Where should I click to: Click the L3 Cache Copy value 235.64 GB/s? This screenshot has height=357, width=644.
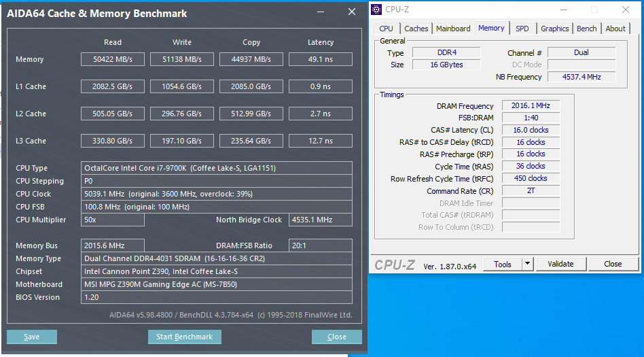point(251,141)
